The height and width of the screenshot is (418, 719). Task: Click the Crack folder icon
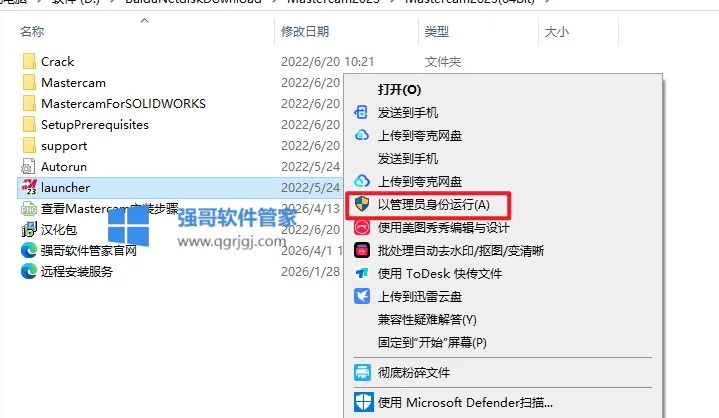click(x=29, y=61)
